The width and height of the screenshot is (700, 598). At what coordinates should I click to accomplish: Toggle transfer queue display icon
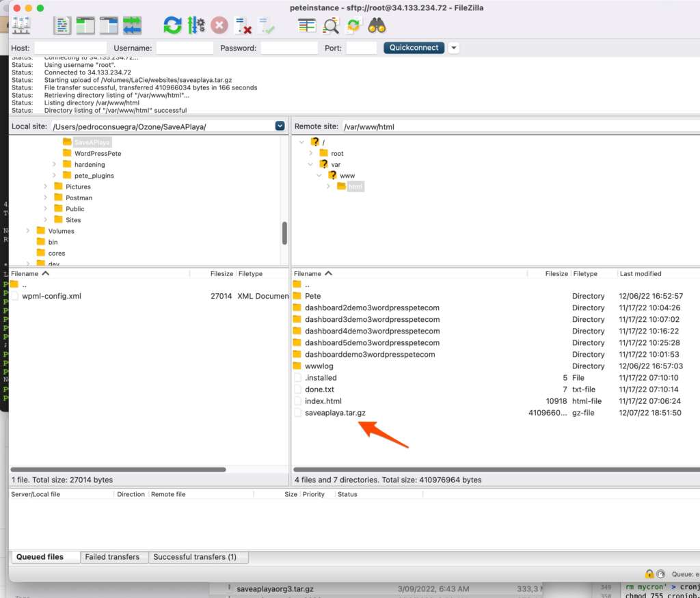132,26
